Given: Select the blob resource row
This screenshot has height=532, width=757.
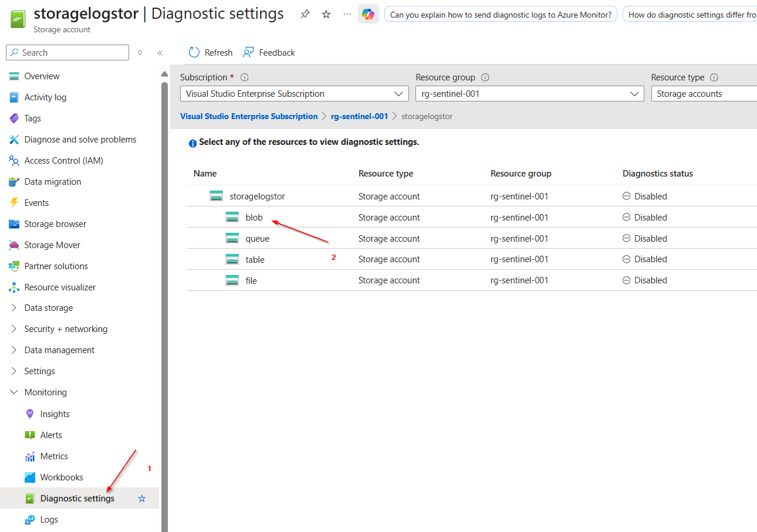Looking at the screenshot, I should [254, 218].
